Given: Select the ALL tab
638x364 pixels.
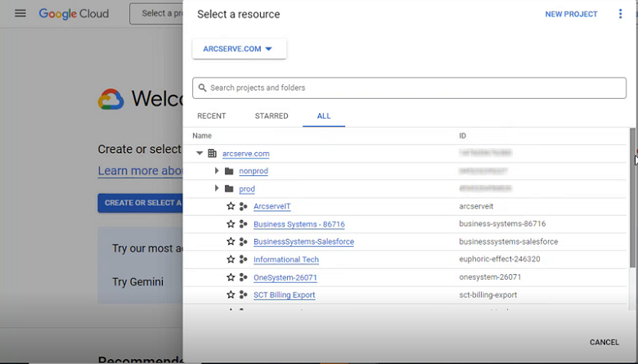Looking at the screenshot, I should [x=324, y=116].
